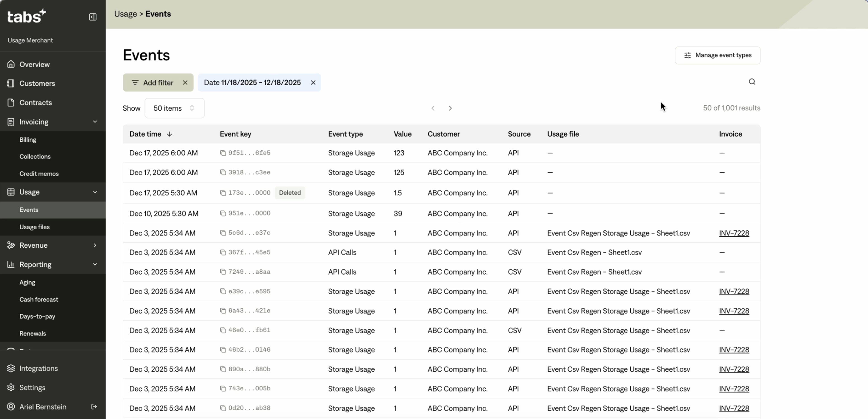Copy event key 5c6d...e37c

pos(223,233)
